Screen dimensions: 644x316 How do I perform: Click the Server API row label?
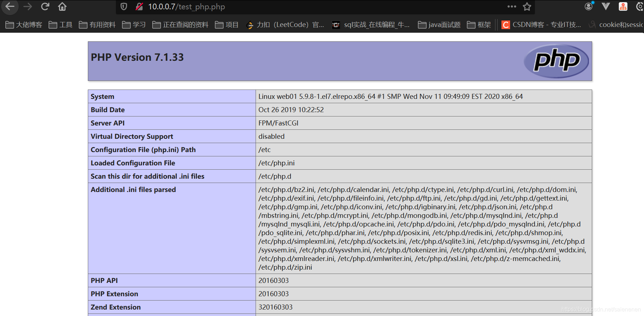pyautogui.click(x=108, y=123)
